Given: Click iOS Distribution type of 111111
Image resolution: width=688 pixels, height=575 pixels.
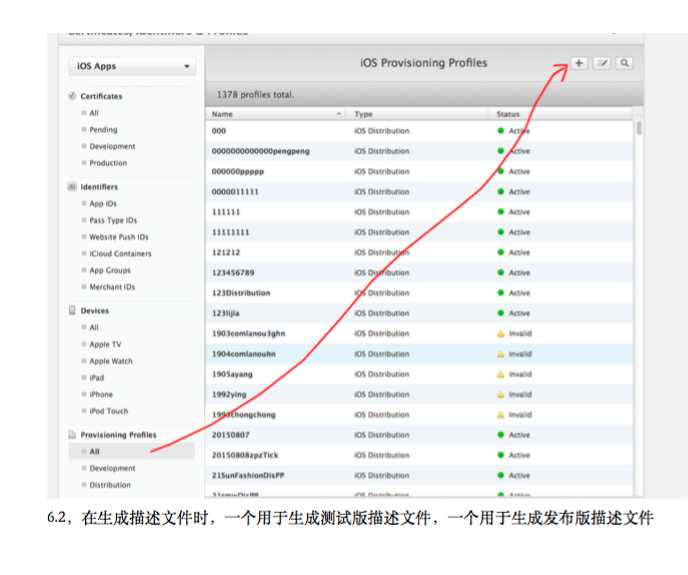Looking at the screenshot, I should pyautogui.click(x=382, y=212).
